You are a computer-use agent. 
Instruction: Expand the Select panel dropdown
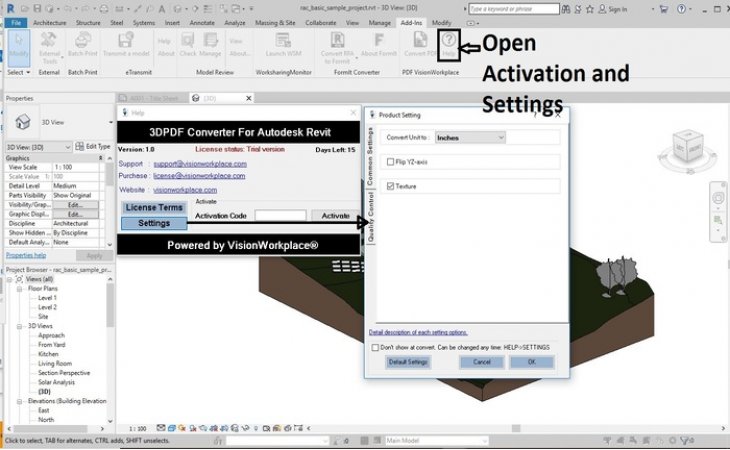(x=19, y=73)
